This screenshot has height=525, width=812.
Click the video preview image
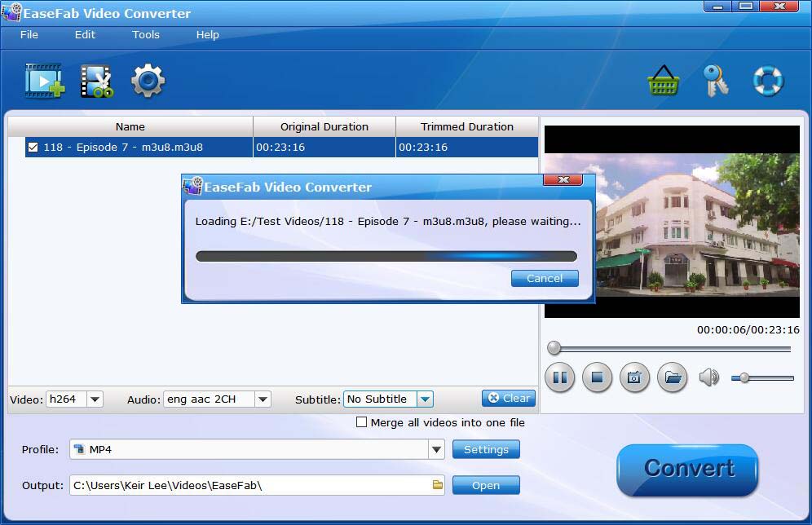click(x=672, y=222)
